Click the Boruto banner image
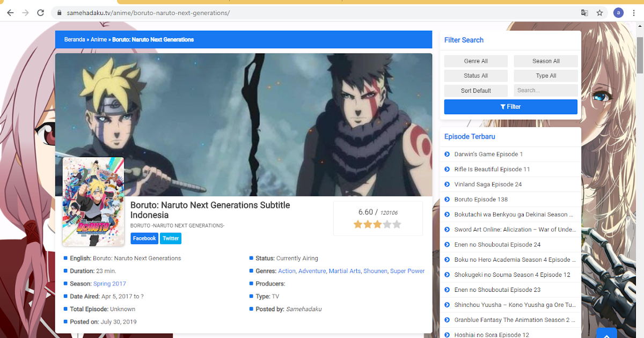 [244, 124]
